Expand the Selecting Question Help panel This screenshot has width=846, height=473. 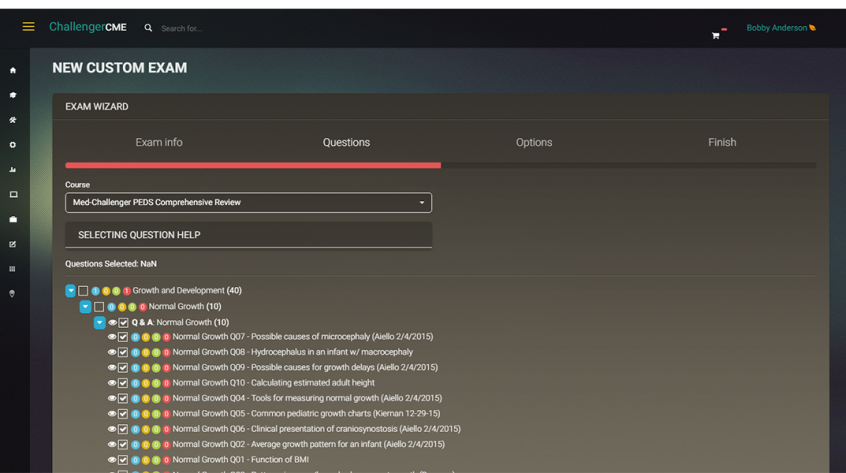(248, 235)
